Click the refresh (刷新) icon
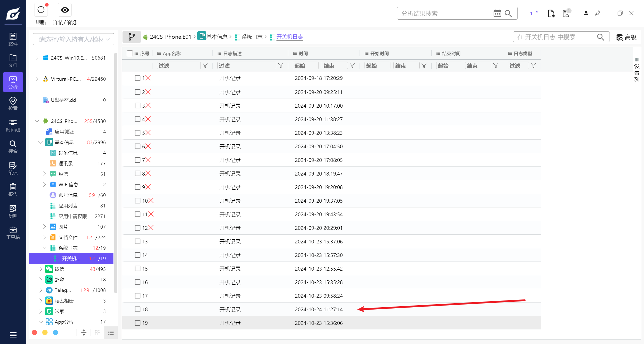 point(41,10)
